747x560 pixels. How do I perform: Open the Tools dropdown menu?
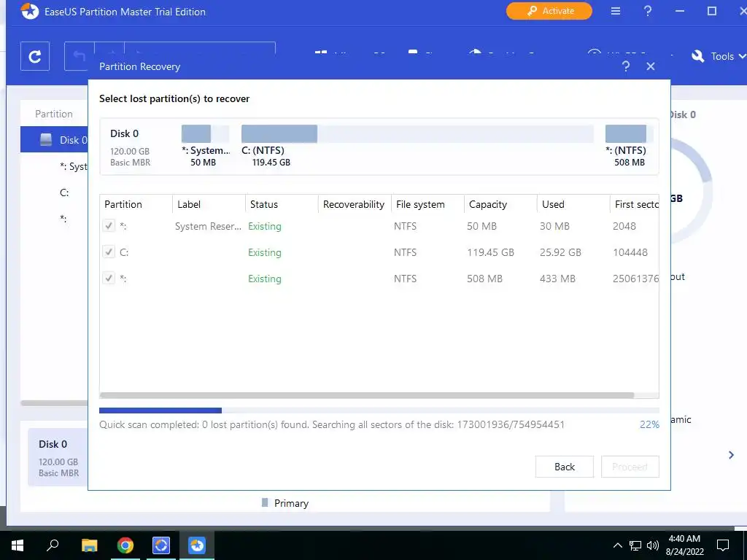[x=728, y=56]
